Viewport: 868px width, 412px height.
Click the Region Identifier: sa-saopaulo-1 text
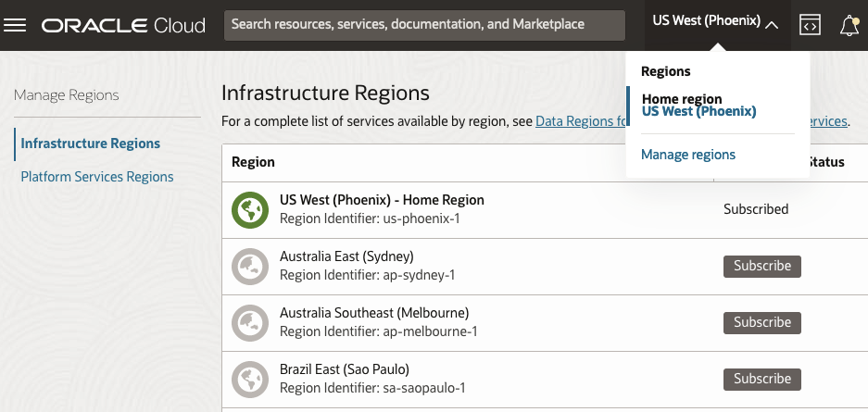[372, 388]
